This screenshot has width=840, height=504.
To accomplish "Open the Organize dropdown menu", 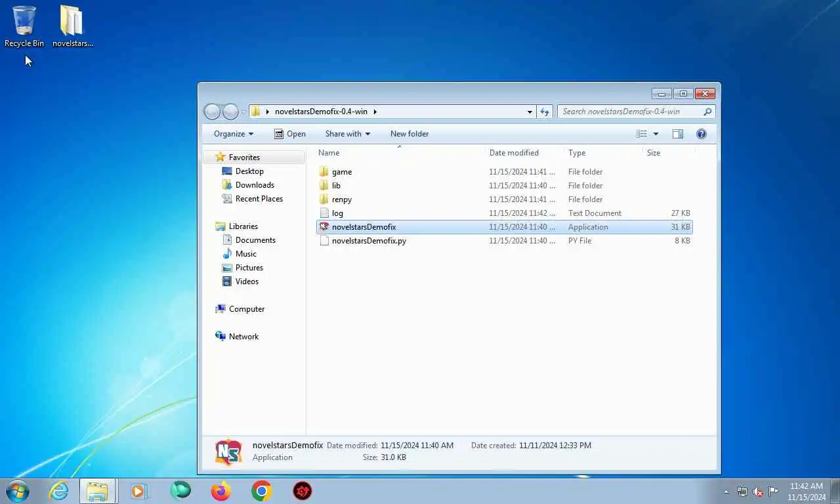I will (x=234, y=134).
